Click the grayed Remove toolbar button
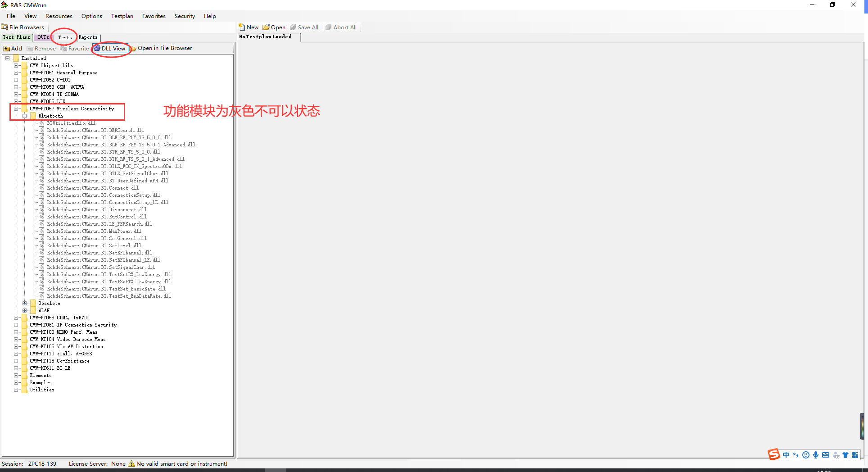 pyautogui.click(x=41, y=48)
